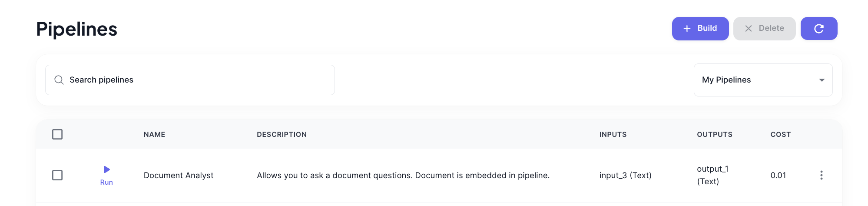Screen dimensions: 868x206
Task: Open the My Pipelines filter combo box
Action: click(x=763, y=80)
